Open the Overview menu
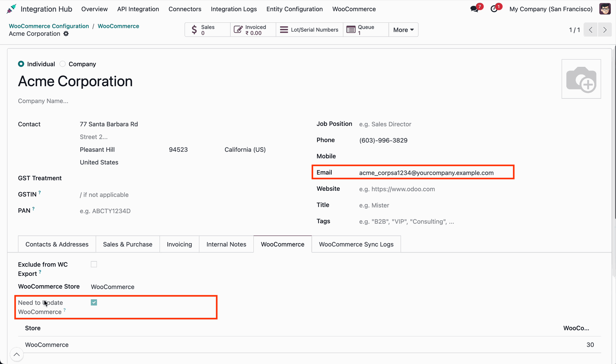Image resolution: width=616 pixels, height=364 pixels. 94,9
